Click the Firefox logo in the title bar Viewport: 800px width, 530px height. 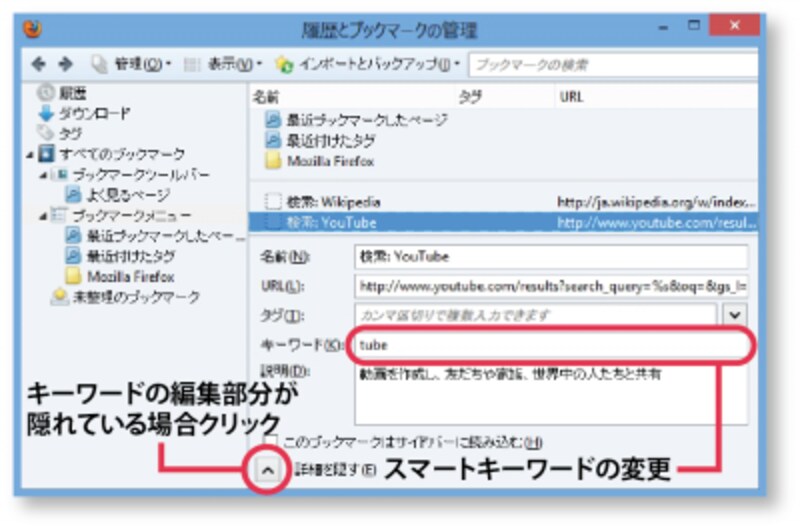click(33, 29)
